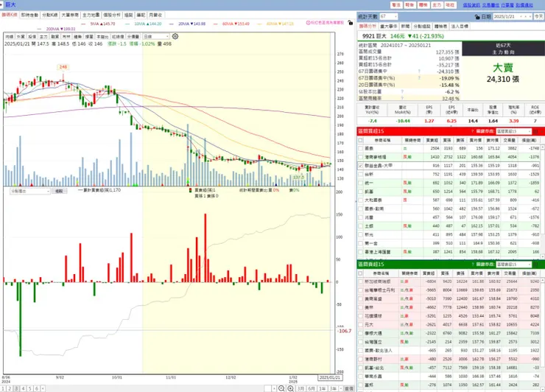Open dropdown arrow beside bottom zoom icons
Viewport: 545px width, 392px height.
click(274, 388)
